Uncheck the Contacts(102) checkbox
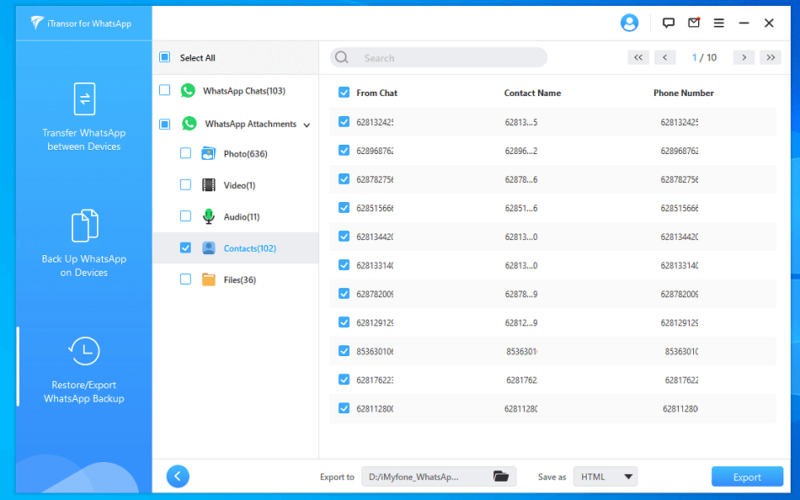 [x=185, y=248]
